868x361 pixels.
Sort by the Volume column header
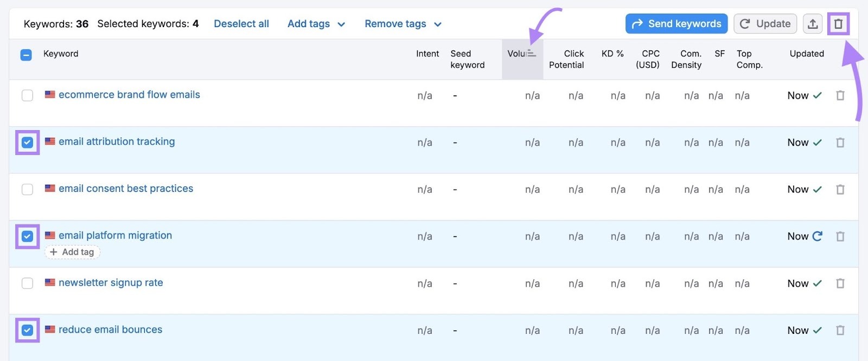coord(521,54)
